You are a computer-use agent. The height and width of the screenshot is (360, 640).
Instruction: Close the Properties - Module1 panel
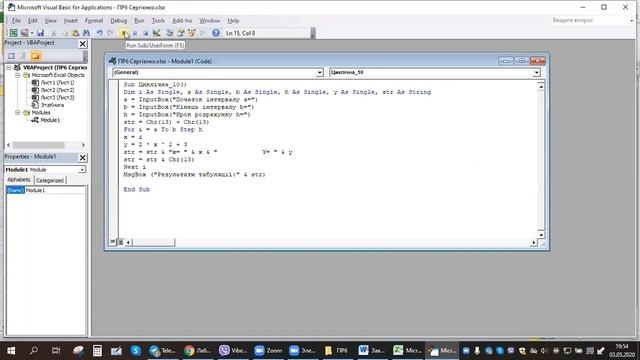[82, 157]
